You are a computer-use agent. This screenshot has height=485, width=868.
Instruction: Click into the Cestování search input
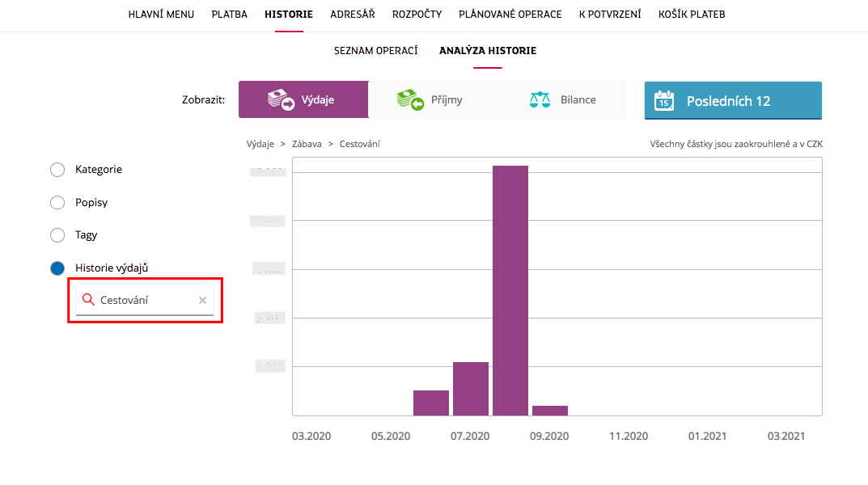[x=146, y=300]
